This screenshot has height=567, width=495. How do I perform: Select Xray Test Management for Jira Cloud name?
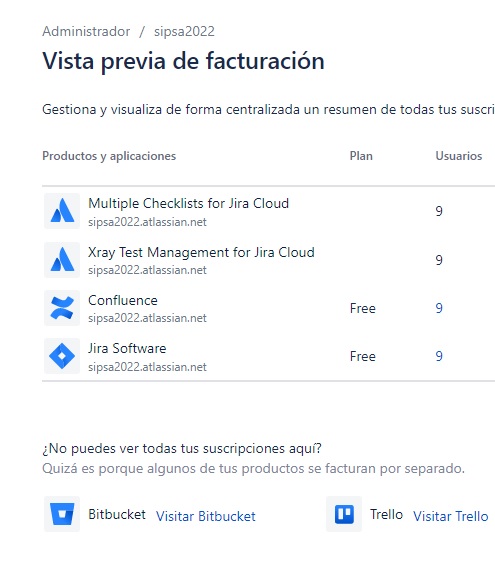[x=201, y=252]
